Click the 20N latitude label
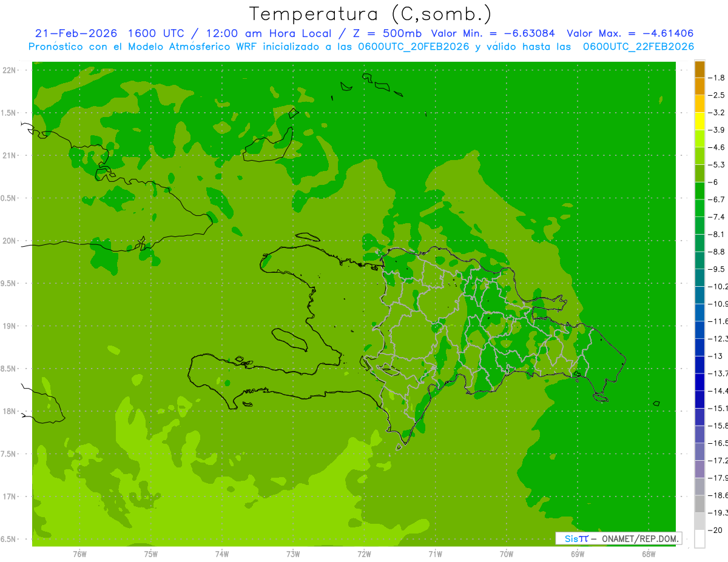 coord(10,241)
